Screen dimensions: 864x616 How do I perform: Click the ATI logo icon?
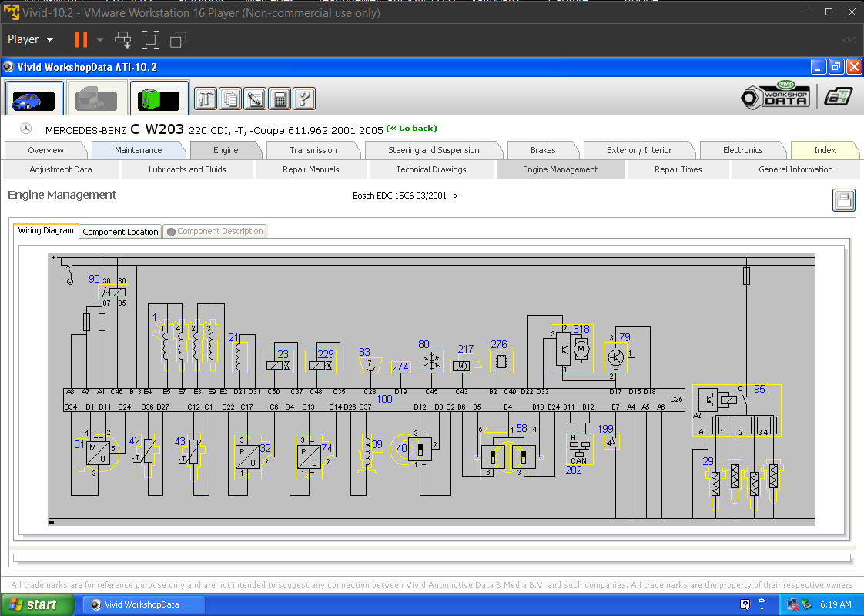pyautogui.click(x=838, y=96)
